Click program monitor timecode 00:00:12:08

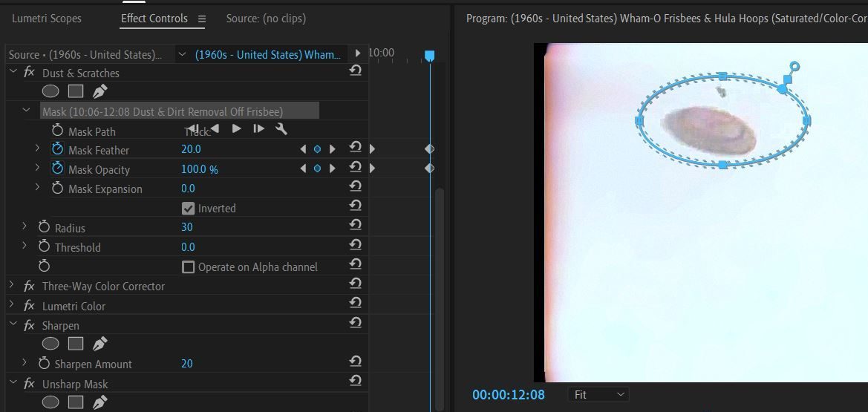tap(508, 395)
